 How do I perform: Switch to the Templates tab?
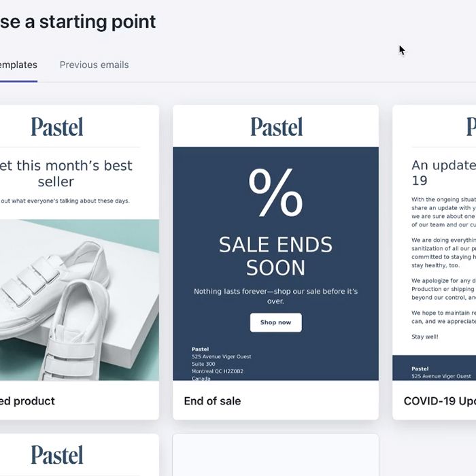coord(18,65)
